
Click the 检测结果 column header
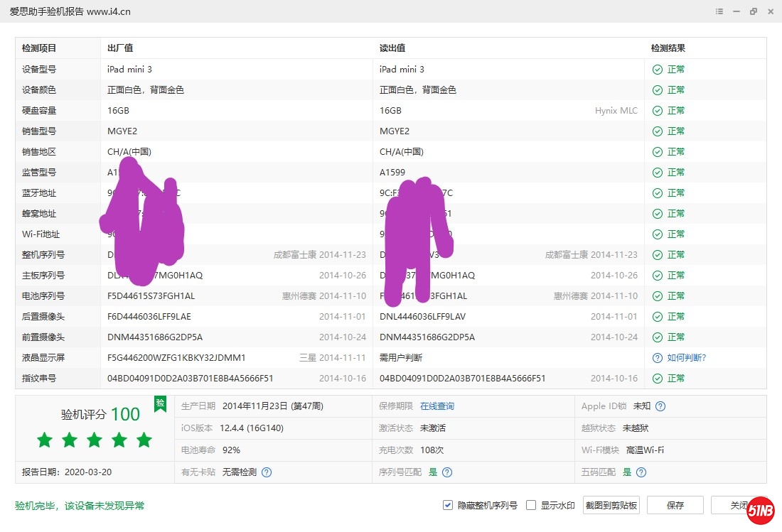(668, 48)
